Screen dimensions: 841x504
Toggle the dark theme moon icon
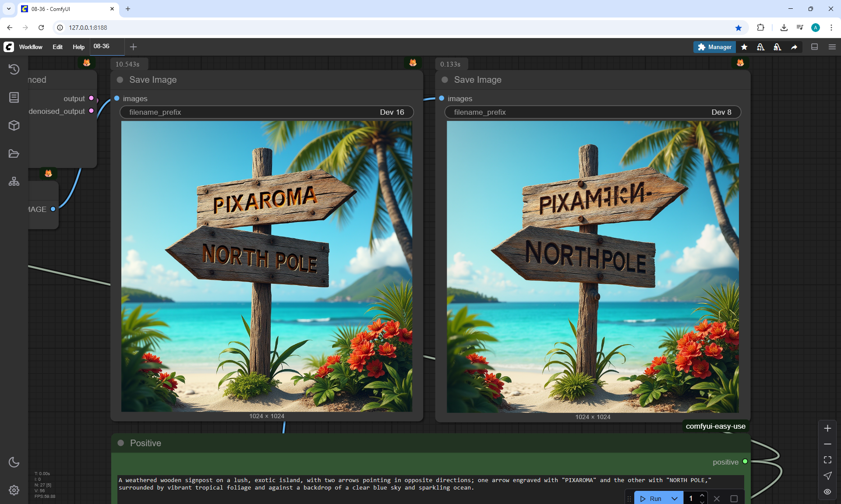(14, 462)
